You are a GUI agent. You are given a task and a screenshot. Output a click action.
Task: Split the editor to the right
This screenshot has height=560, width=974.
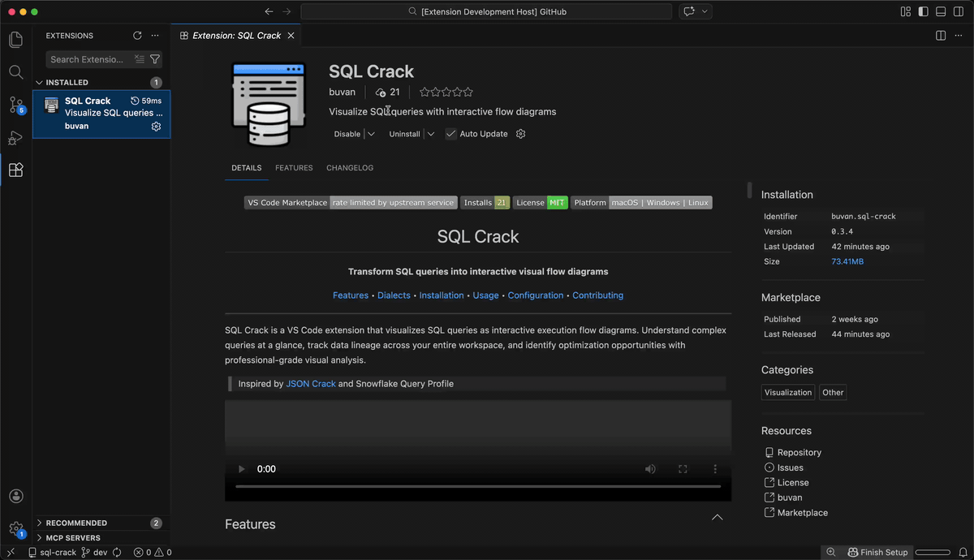pos(941,36)
